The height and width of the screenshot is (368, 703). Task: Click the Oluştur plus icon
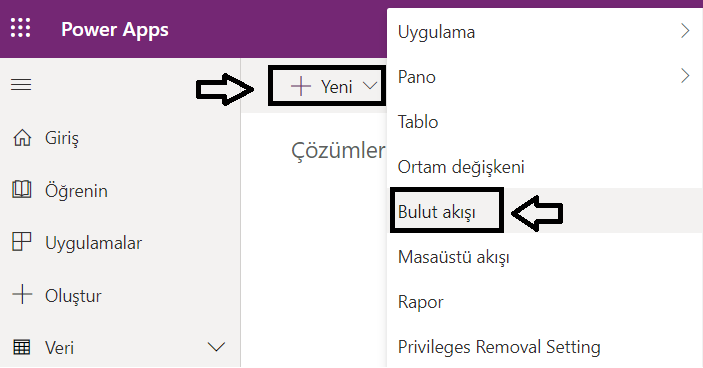pos(22,294)
